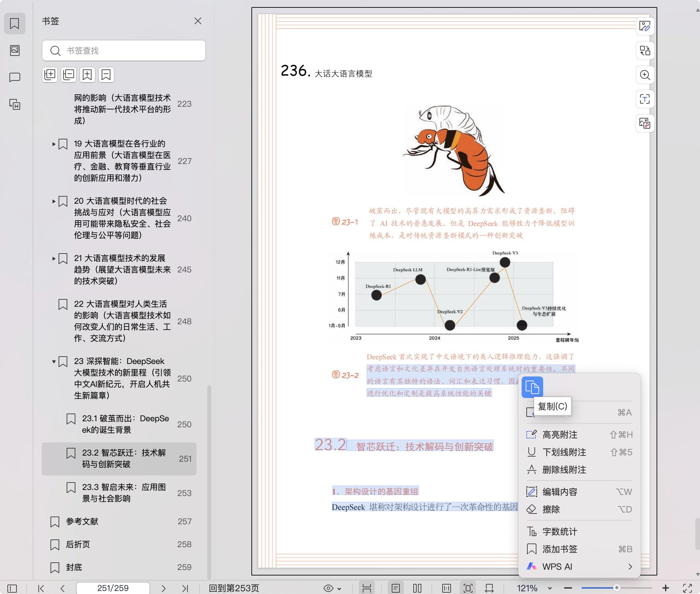Open the comments panel icon in sidebar
The height and width of the screenshot is (594, 700).
[15, 77]
